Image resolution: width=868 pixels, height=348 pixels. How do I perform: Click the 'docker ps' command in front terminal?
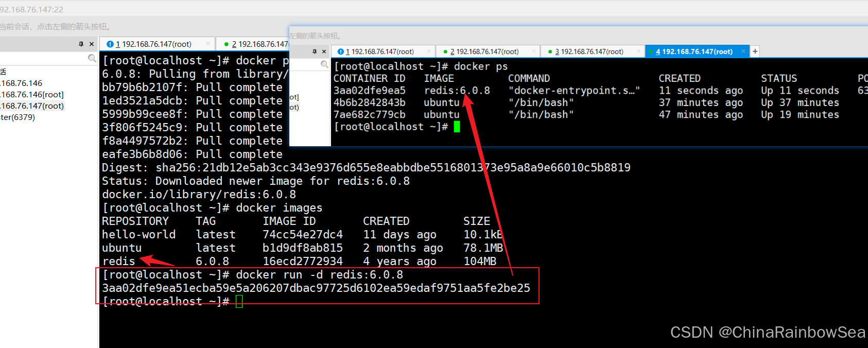[x=481, y=66]
